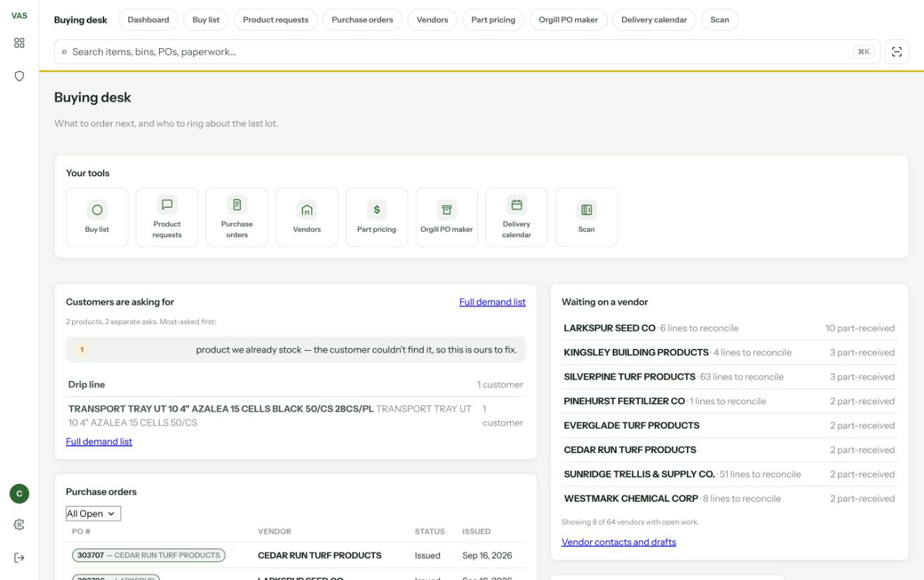Click the log out icon
924x580 pixels.
point(19,558)
